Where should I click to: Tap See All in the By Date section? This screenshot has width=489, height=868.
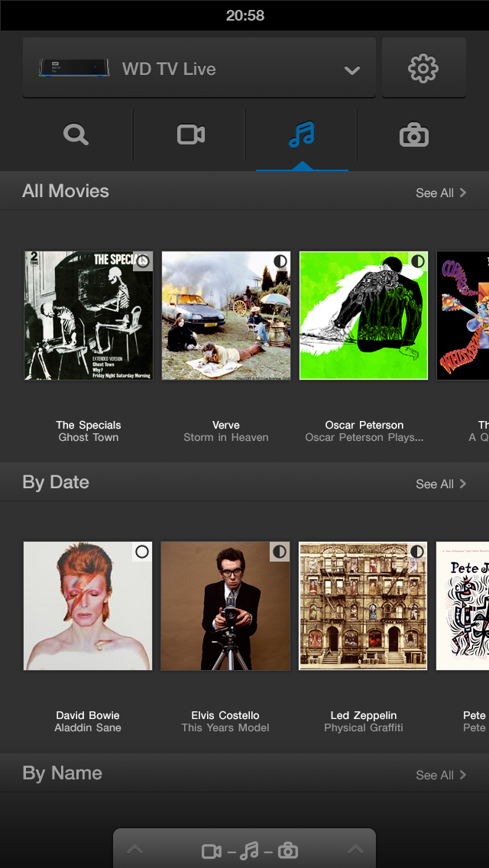click(442, 484)
